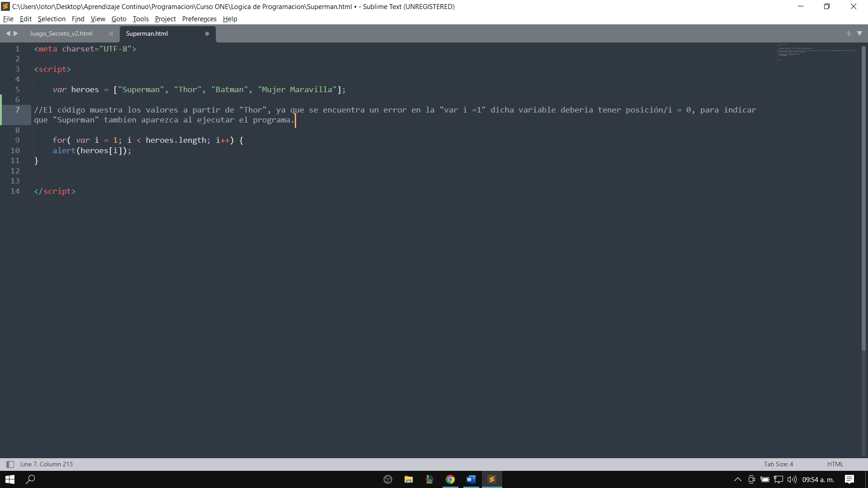Open the Windows Start menu
868x488 pixels.
click(10, 479)
